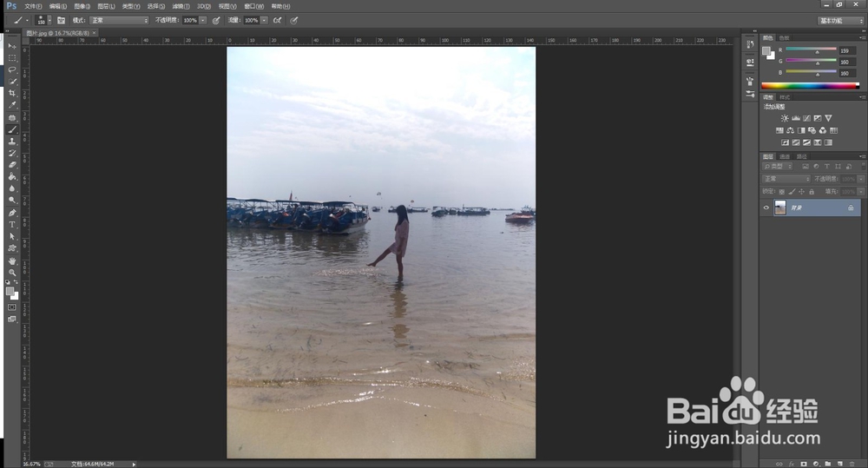Hide the 背景 layer with eye icon

tap(766, 208)
